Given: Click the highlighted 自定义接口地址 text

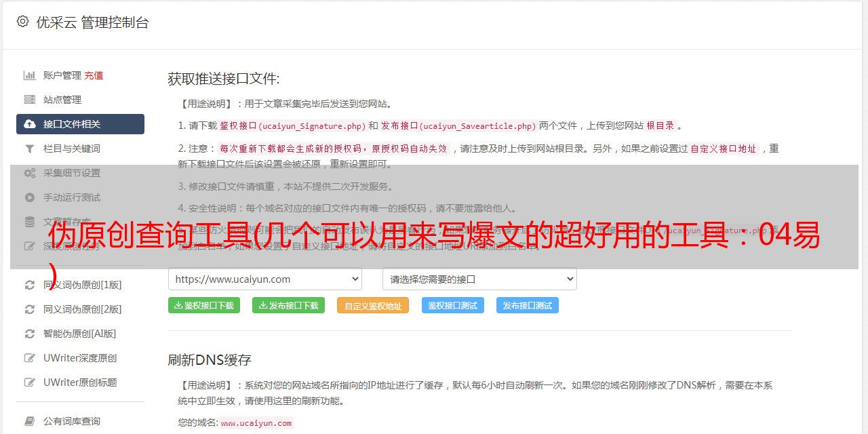Looking at the screenshot, I should tap(724, 149).
